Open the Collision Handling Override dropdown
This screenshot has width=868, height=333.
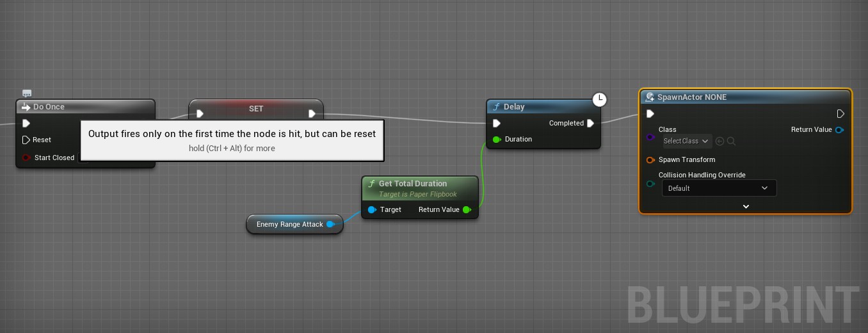coord(718,188)
